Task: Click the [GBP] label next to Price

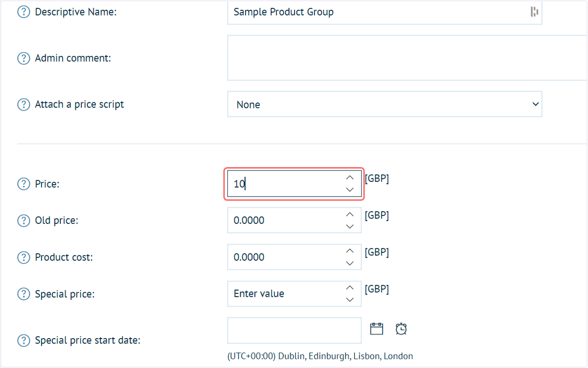Action: point(377,179)
